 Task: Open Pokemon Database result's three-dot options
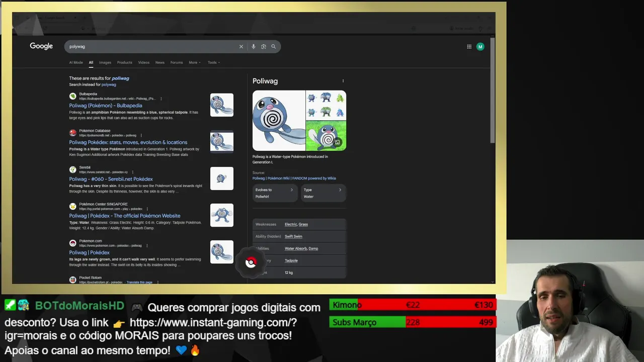point(141,135)
